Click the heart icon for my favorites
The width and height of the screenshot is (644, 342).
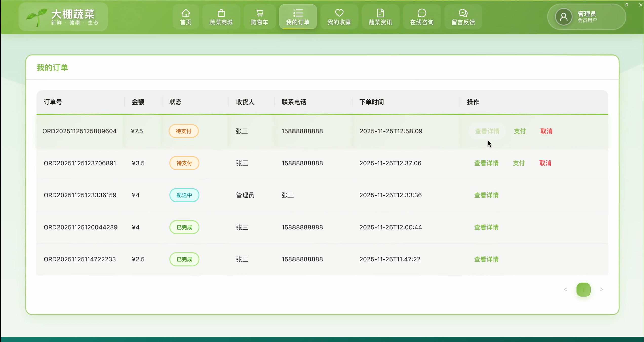339,13
